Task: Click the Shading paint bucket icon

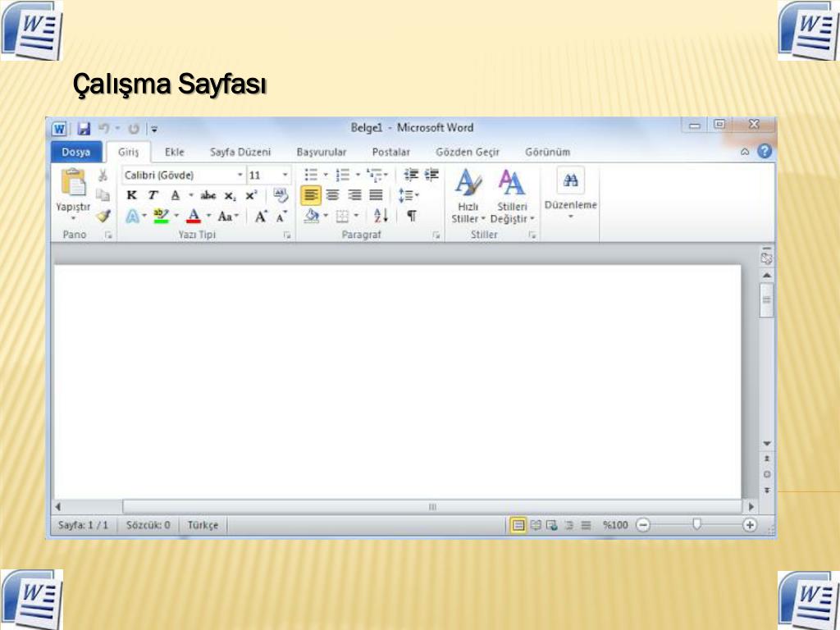Action: point(311,216)
